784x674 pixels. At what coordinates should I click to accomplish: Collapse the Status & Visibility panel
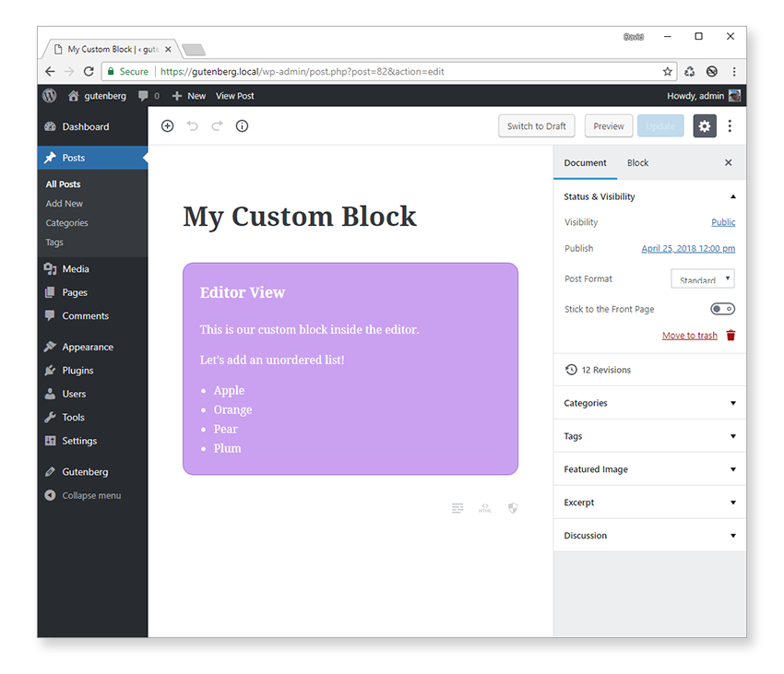click(x=649, y=196)
